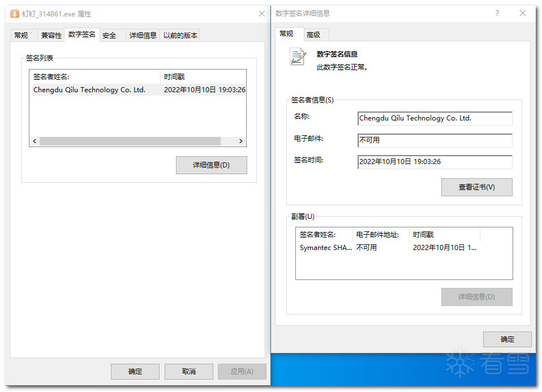Select the 数字签名 tab
This screenshot has width=542, height=392.
click(82, 35)
